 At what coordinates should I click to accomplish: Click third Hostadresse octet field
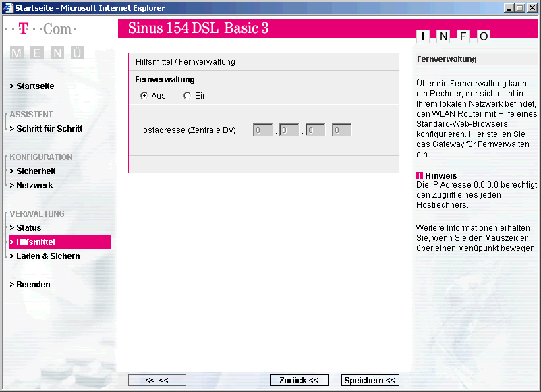pos(315,130)
